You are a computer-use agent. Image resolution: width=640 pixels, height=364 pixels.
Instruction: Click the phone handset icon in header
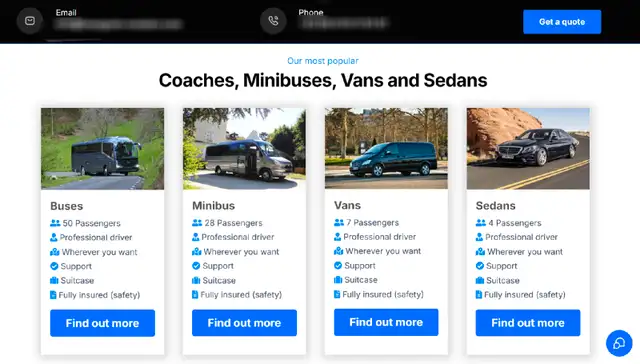coord(273,21)
